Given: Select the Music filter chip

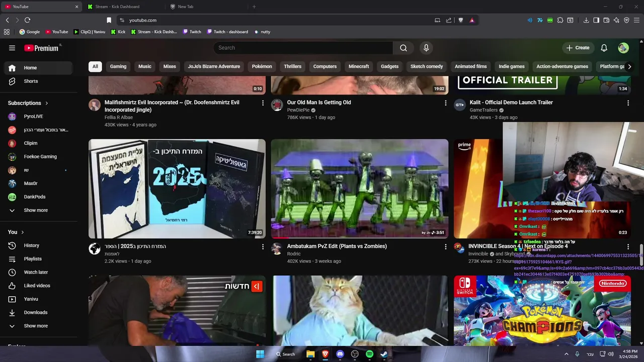Looking at the screenshot, I should coord(145,66).
